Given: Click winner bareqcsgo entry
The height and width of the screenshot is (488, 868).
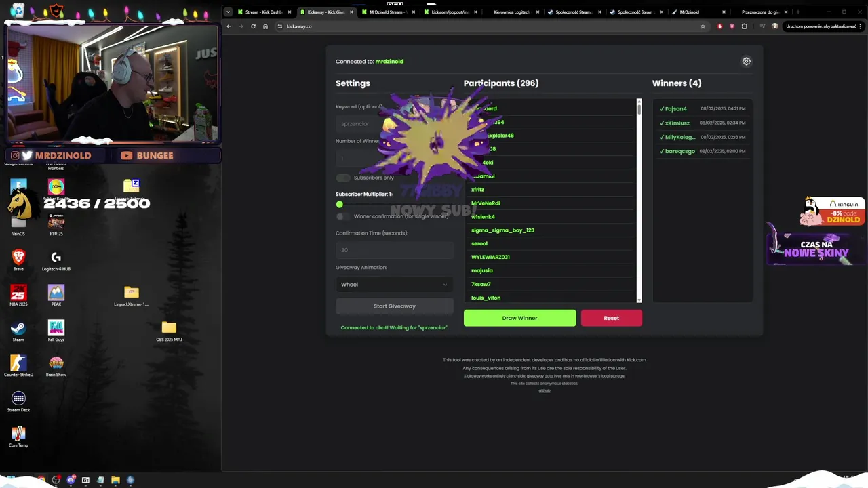Looking at the screenshot, I should pos(703,151).
